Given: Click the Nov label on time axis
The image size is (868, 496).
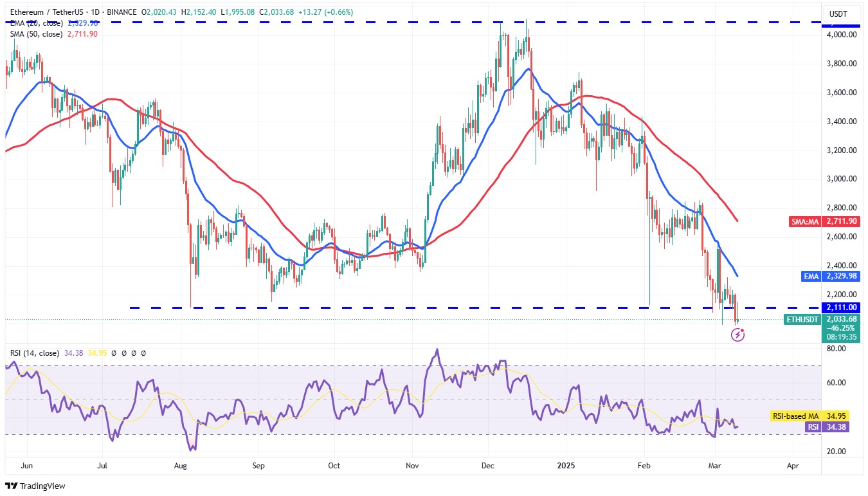Looking at the screenshot, I should (x=413, y=464).
